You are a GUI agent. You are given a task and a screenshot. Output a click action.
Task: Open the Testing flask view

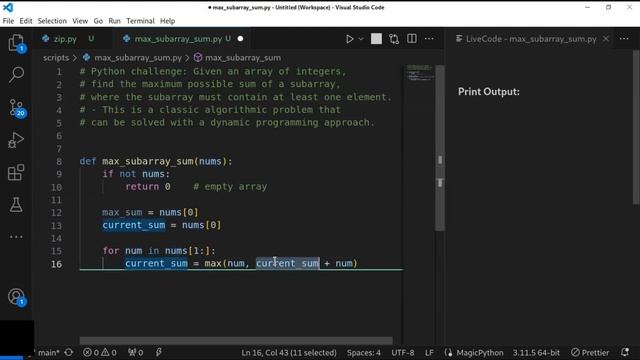(16, 204)
